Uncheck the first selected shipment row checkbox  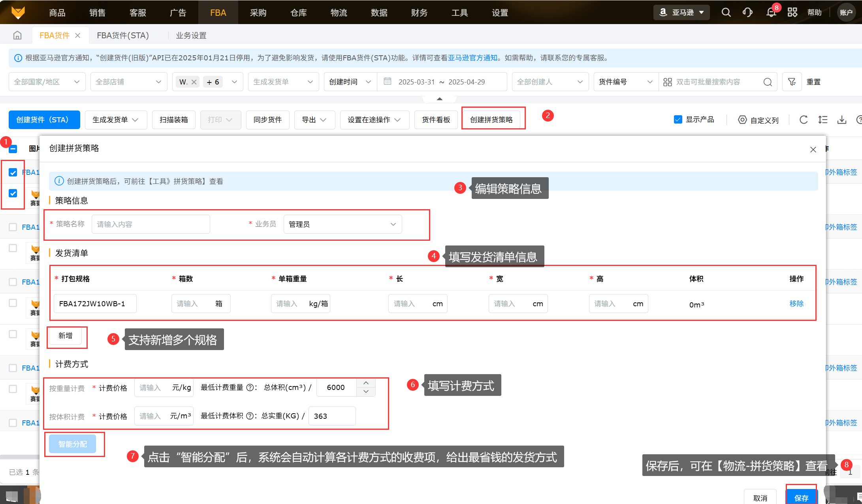[13, 172]
